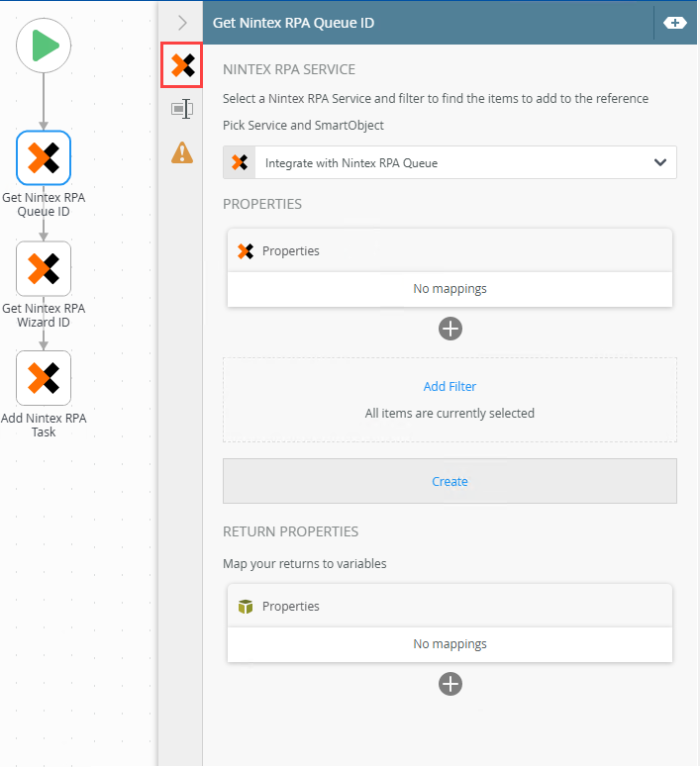Click the Properties header under PROPERTIES section
The image size is (700, 767).
point(291,251)
